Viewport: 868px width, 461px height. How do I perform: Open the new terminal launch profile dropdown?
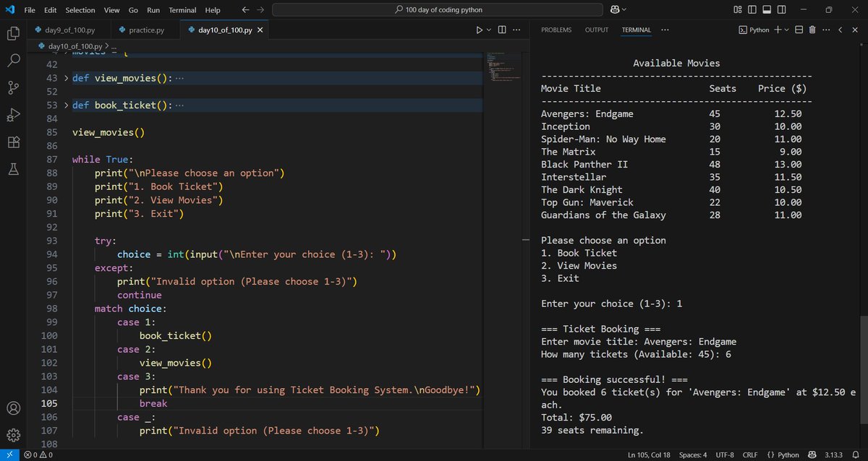(x=787, y=30)
